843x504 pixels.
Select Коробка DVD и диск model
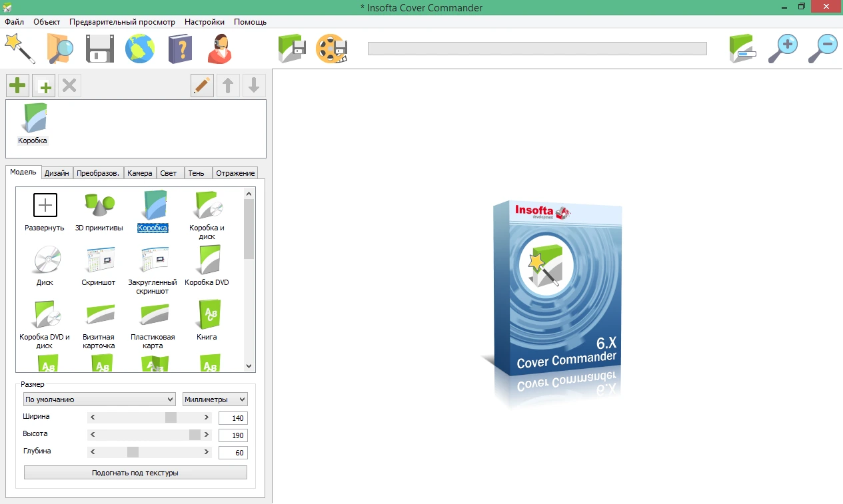click(45, 325)
